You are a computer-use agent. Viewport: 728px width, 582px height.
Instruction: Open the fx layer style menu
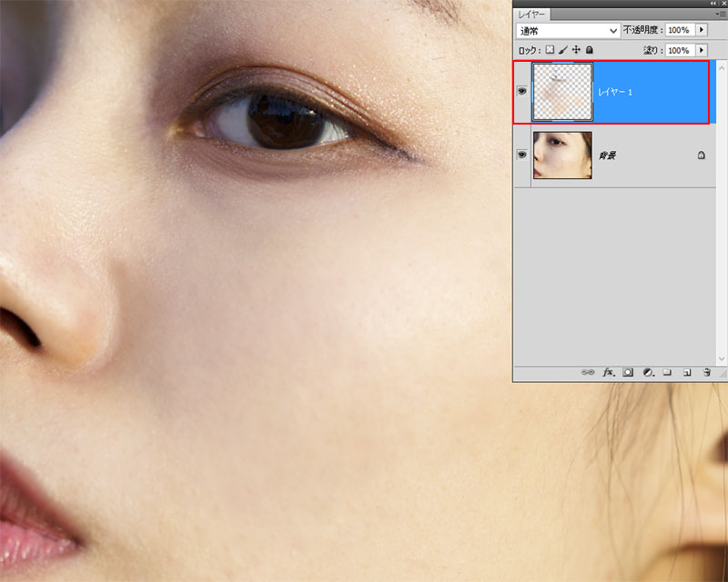(608, 372)
